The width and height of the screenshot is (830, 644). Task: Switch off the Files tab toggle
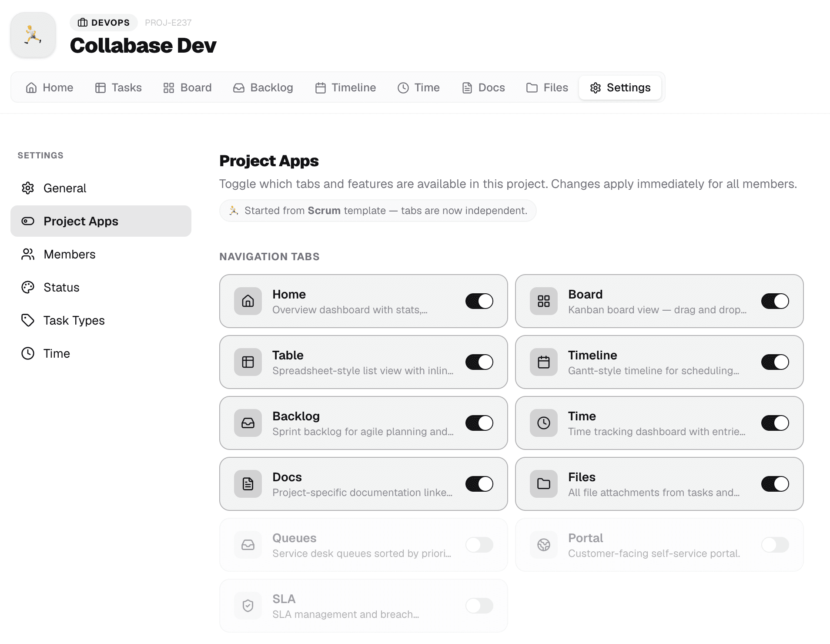(775, 484)
